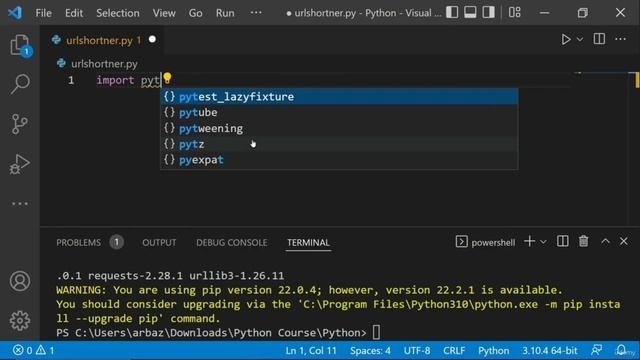
Task: Select the urlshortner.py editor tab
Action: (103, 40)
